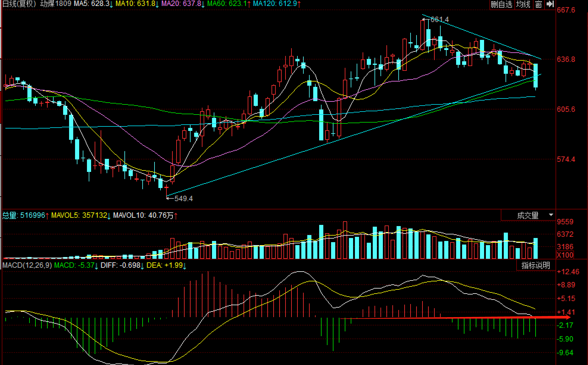Screen dimensions: 588x365
Task: Click the MA60: 623.1 value
Action: [x=229, y=4]
